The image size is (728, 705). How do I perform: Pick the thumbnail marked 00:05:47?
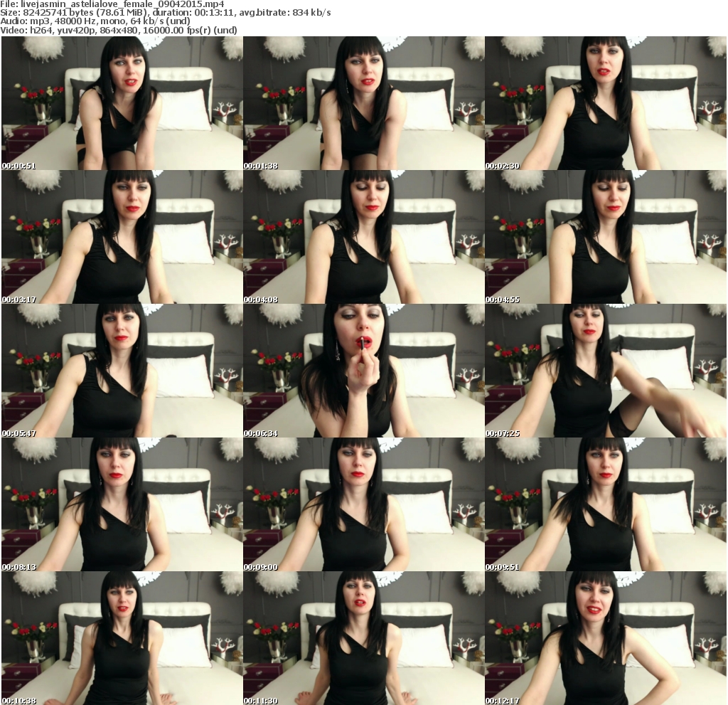(122, 371)
